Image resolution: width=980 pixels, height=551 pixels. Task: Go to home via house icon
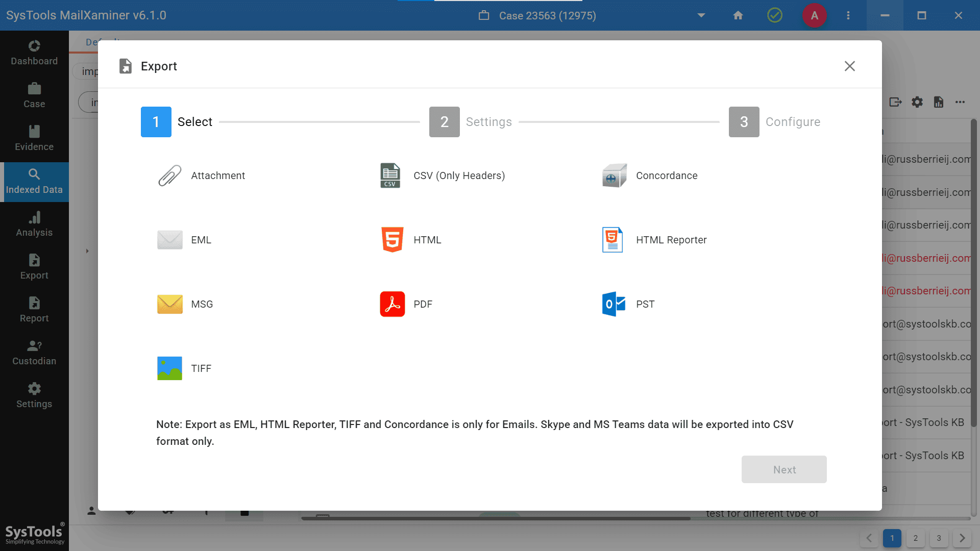pyautogui.click(x=738, y=15)
